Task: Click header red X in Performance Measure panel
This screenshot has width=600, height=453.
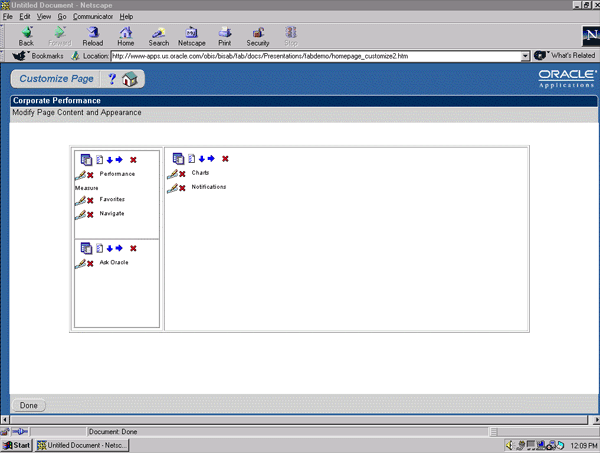Action: pos(133,160)
